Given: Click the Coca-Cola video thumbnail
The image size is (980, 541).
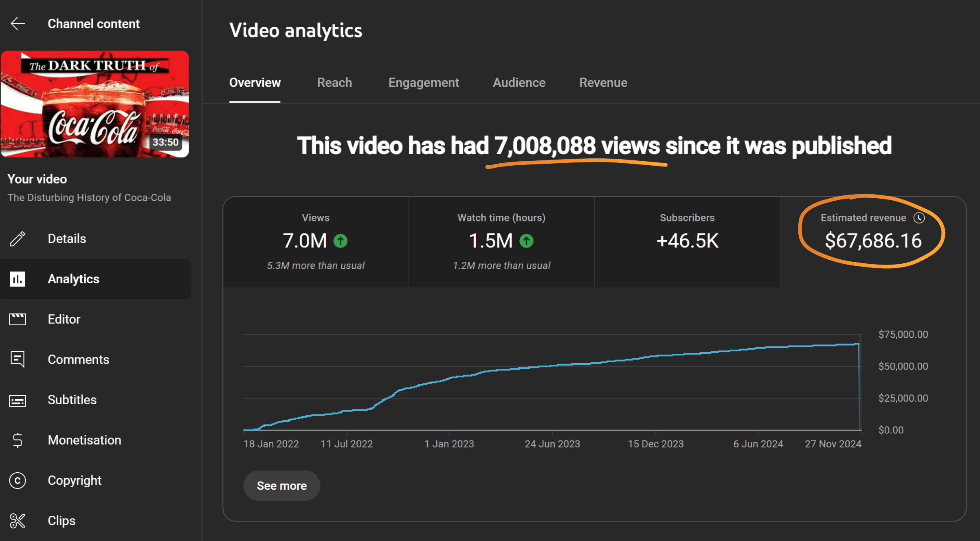Looking at the screenshot, I should coord(95,104).
